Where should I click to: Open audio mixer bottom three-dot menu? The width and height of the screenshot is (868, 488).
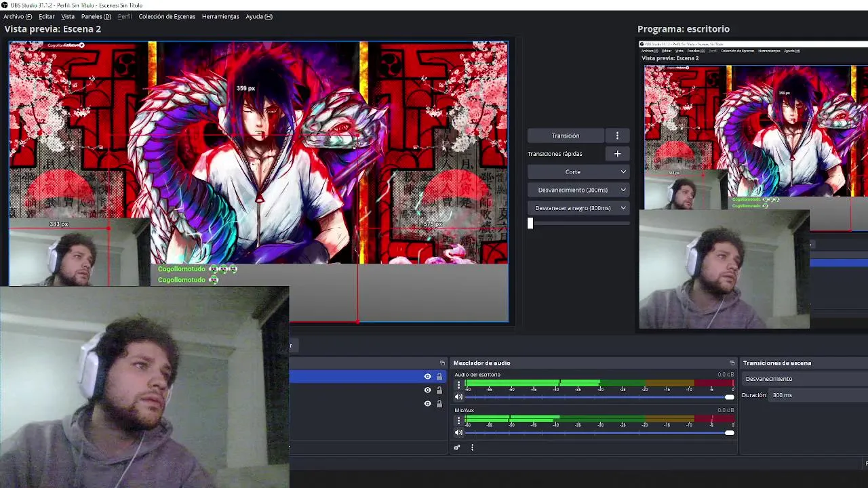[x=472, y=447]
